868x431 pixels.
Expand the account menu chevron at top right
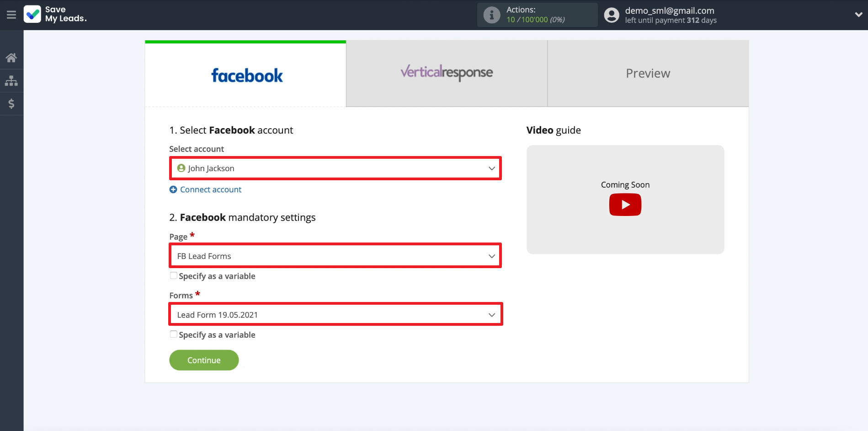(x=858, y=15)
